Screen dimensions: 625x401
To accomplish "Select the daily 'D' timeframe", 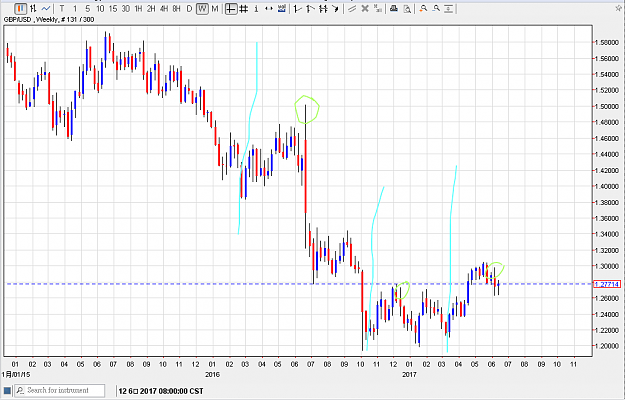I will (189, 8).
